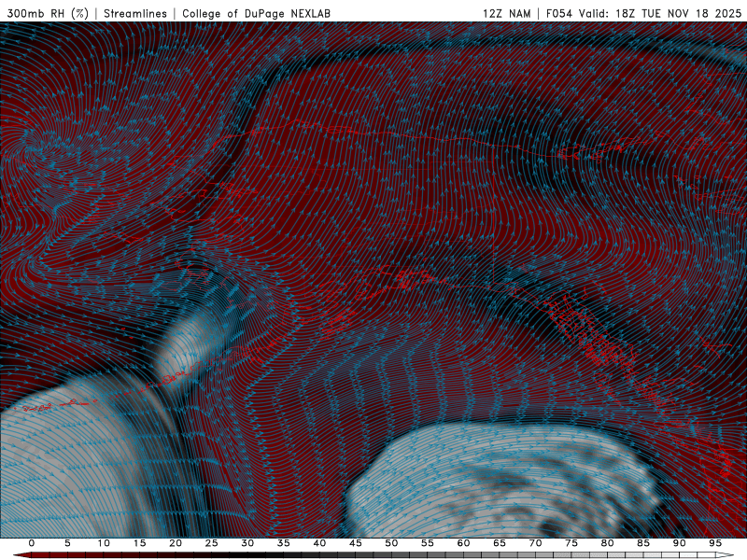Click 'College of DuPage NEXLAB' header text
The image size is (747, 560).
256,13
